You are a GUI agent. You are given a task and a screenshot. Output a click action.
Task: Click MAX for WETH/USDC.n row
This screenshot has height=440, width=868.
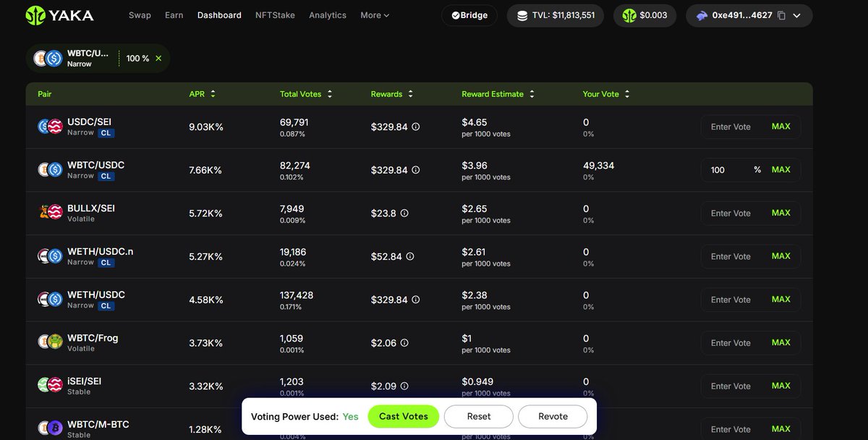[781, 256]
